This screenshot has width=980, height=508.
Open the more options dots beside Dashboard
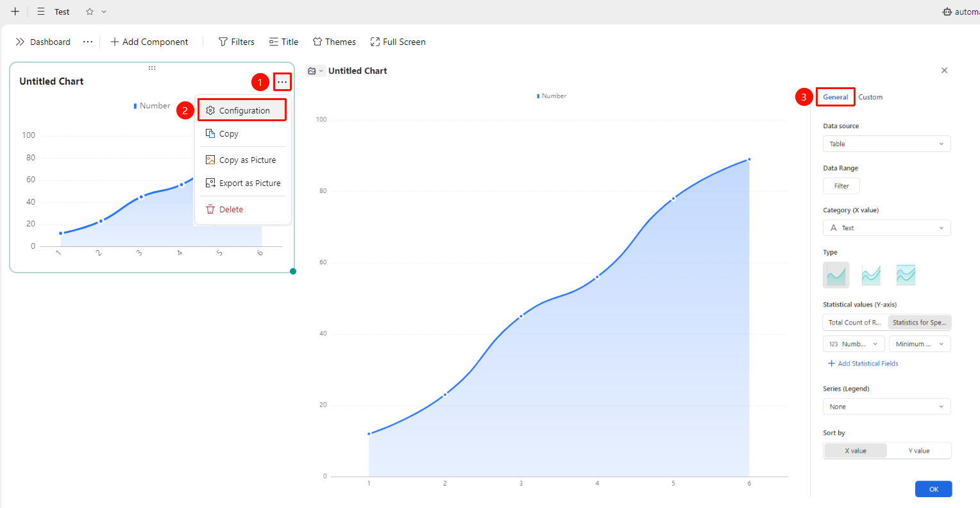click(88, 42)
